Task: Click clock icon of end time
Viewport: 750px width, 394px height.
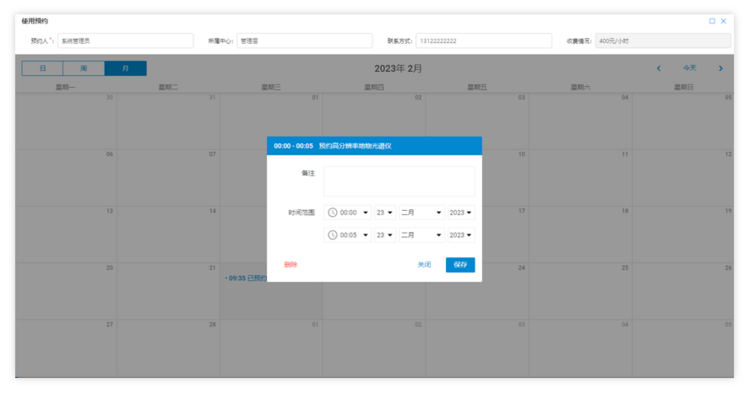Action: [x=332, y=235]
